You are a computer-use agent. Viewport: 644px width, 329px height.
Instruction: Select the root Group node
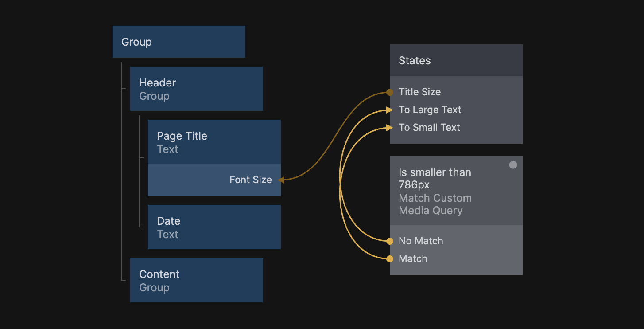(178, 42)
